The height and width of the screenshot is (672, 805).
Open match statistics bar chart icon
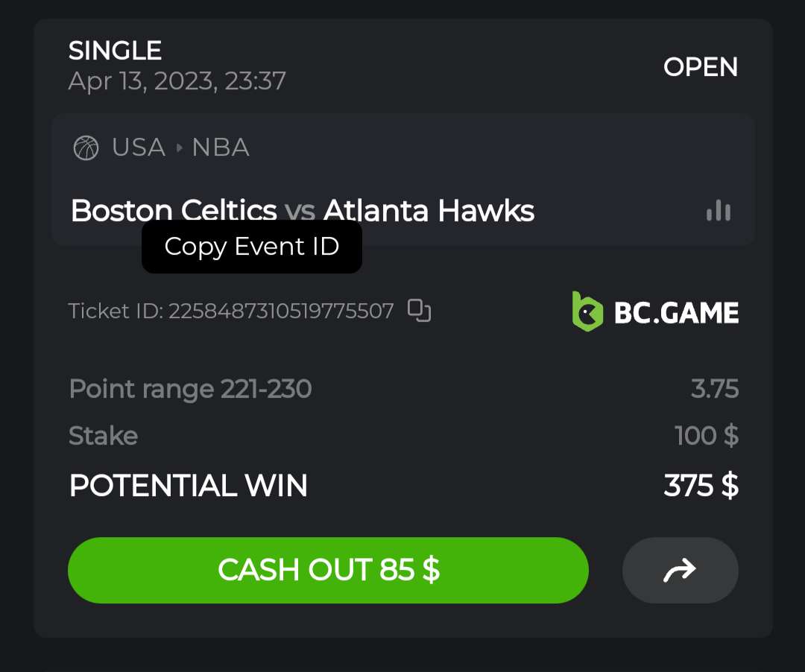719,211
